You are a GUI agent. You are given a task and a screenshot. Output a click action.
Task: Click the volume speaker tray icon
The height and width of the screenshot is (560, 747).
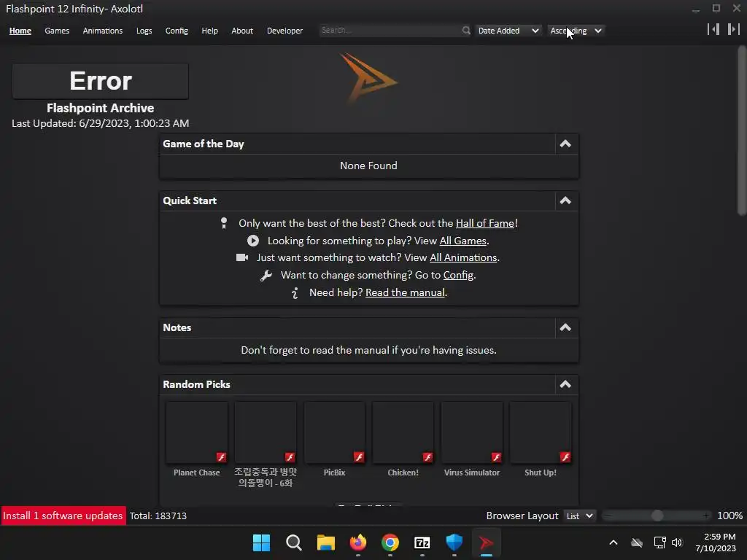676,542
